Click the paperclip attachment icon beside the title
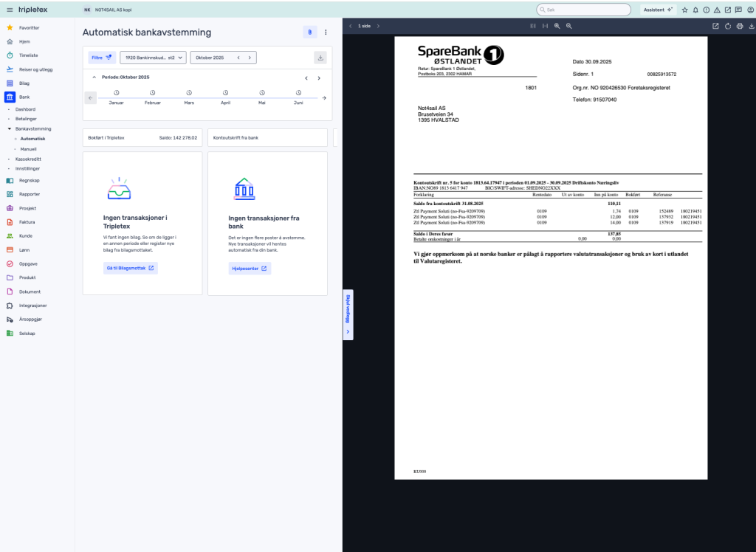Screen dimensions: 756x552 tap(310, 32)
